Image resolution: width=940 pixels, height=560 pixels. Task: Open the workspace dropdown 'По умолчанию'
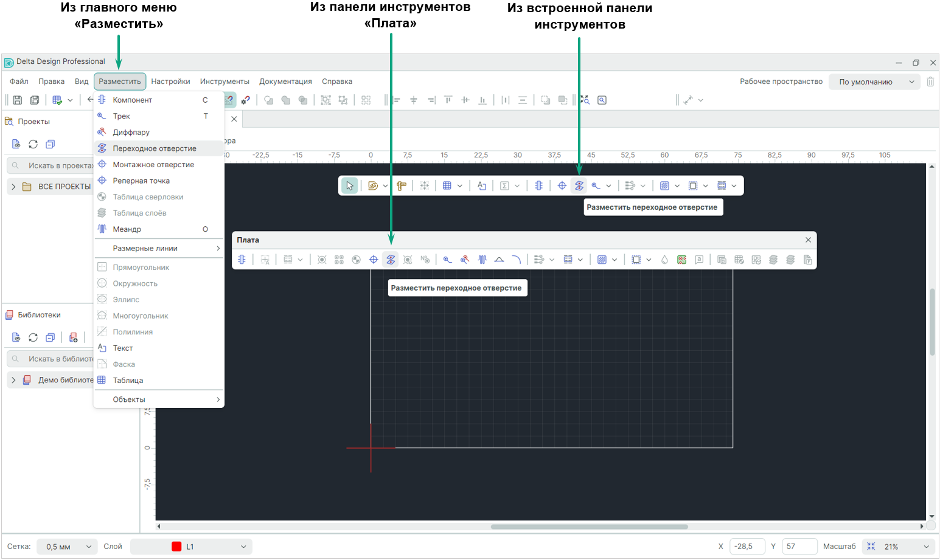(875, 81)
